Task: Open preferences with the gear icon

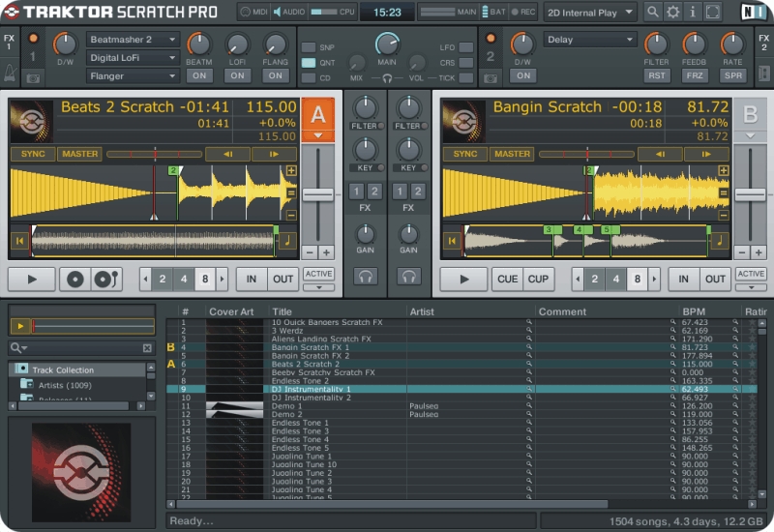Action: [x=673, y=13]
